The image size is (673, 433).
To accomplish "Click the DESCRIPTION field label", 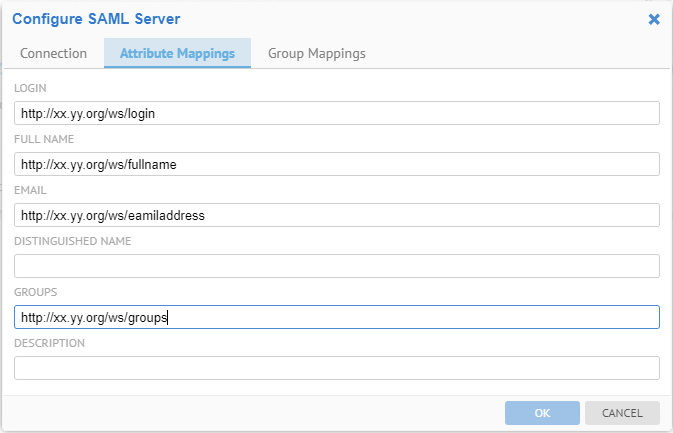I will pos(49,343).
